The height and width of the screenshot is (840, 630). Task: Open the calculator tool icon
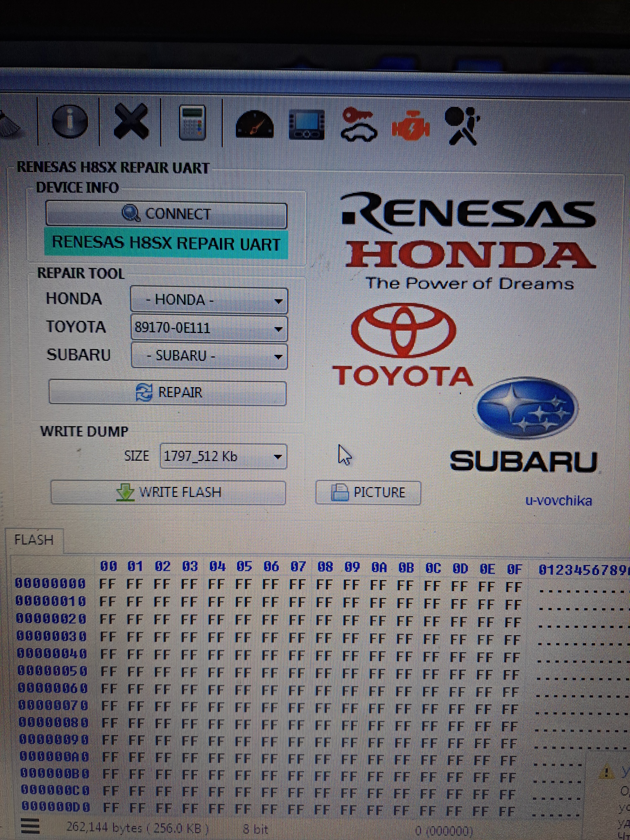point(192,122)
